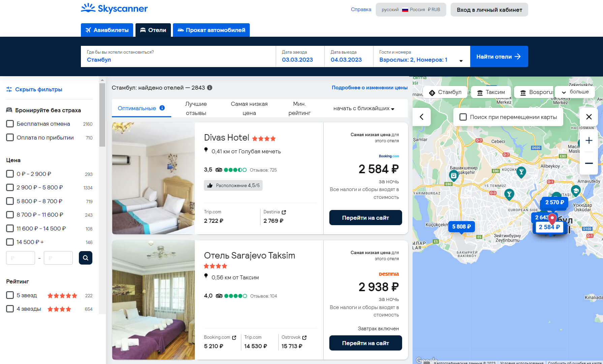Image resolution: width=603 pixels, height=364 pixels.
Task: Click the Skyscanner logo
Action: (114, 8)
